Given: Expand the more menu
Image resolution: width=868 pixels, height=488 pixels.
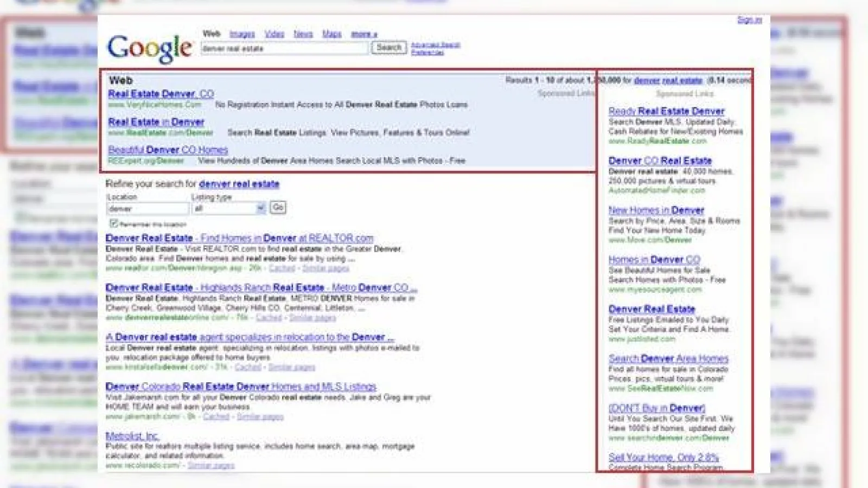Looking at the screenshot, I should tap(363, 34).
